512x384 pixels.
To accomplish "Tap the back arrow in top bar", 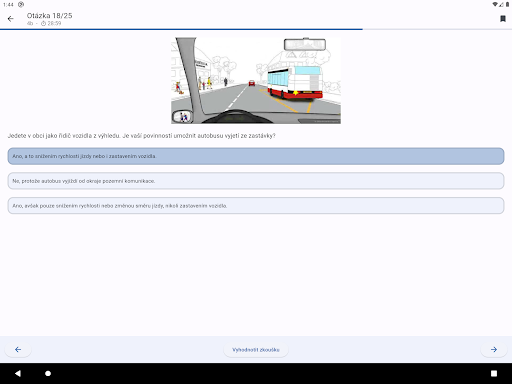I will 11,19.
